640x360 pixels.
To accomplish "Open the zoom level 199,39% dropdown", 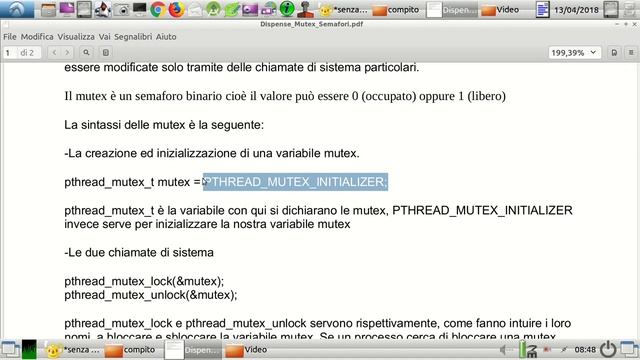I will (574, 53).
